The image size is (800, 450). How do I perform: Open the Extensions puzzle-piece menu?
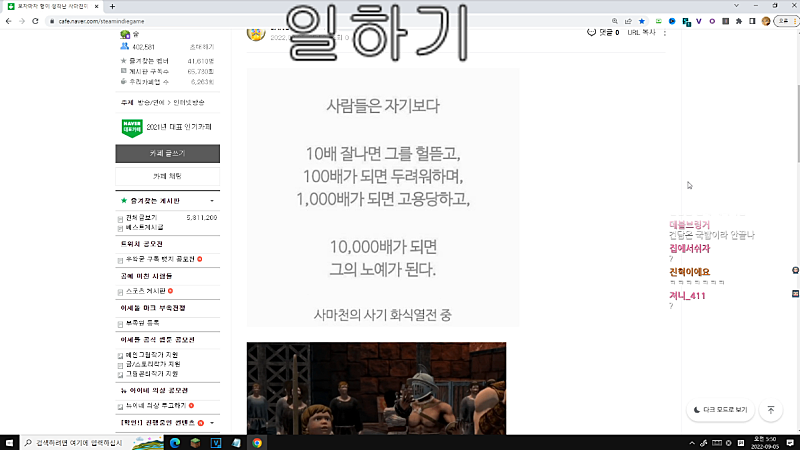[739, 21]
